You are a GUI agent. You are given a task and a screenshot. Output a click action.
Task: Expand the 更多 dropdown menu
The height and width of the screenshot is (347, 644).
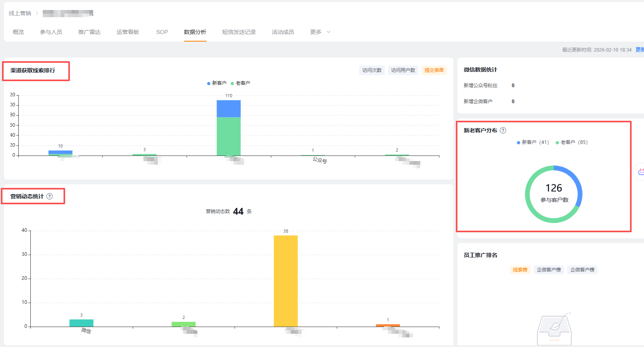click(320, 32)
